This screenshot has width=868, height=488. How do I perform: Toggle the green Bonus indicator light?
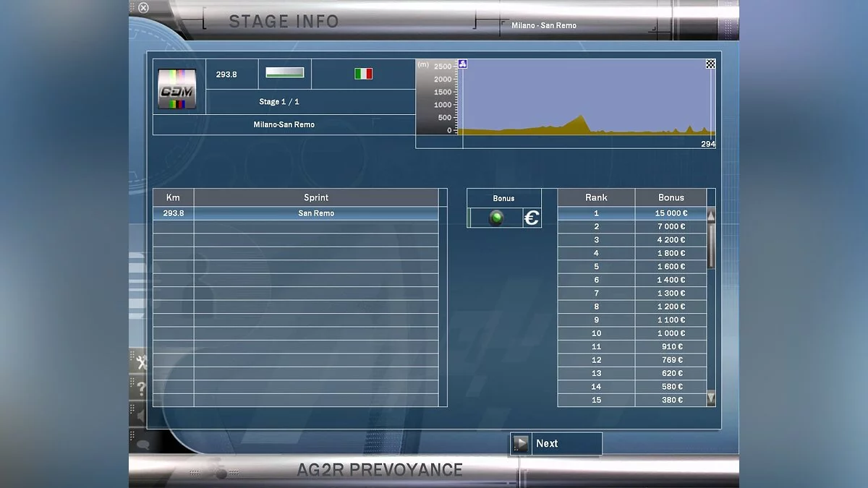tap(496, 218)
